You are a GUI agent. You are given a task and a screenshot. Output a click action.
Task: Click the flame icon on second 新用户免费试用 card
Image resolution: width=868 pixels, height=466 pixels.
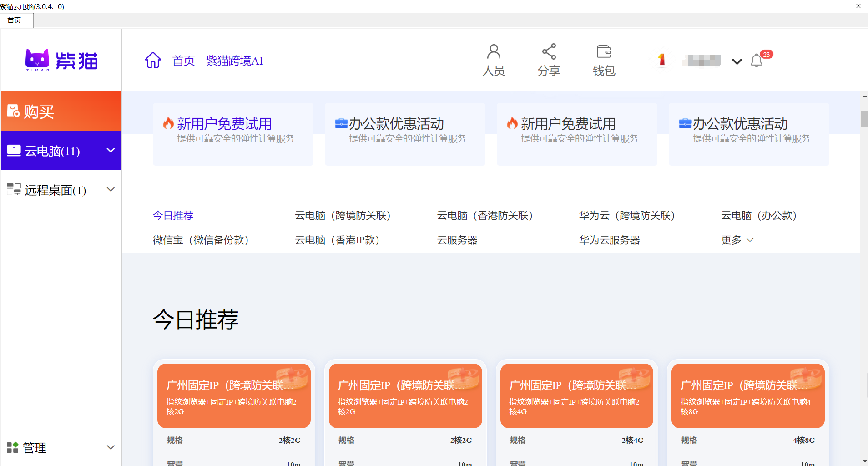tap(513, 123)
